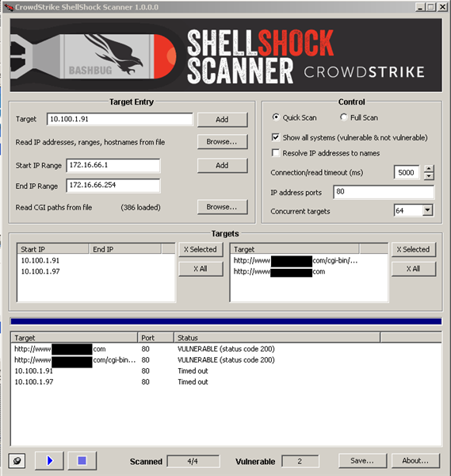This screenshot has height=476, width=451.
Task: Click the CrowdStrike falcon icon in title bar
Action: tap(9, 7)
